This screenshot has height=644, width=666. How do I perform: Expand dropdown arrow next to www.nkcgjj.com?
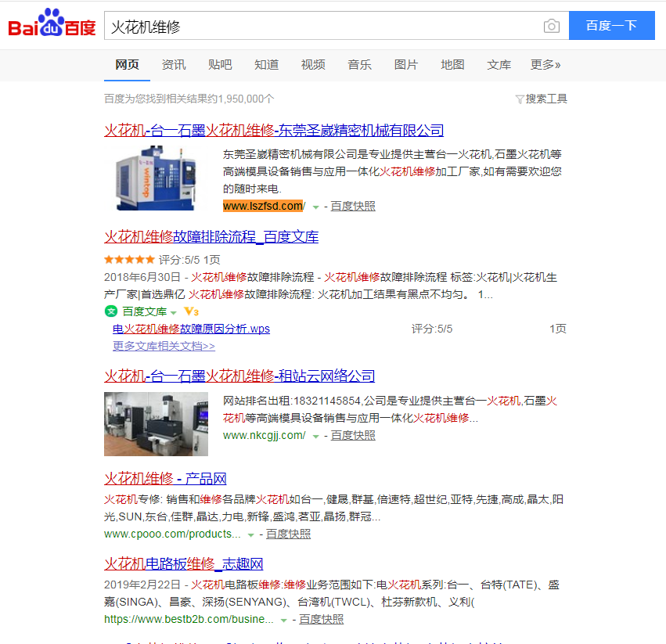click(315, 437)
